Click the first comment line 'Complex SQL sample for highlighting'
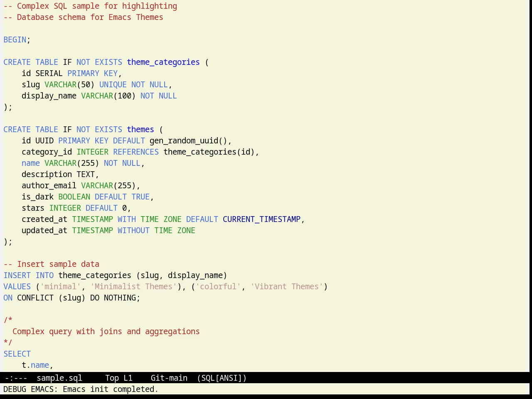Viewport: 532px width, 399px height. click(90, 6)
